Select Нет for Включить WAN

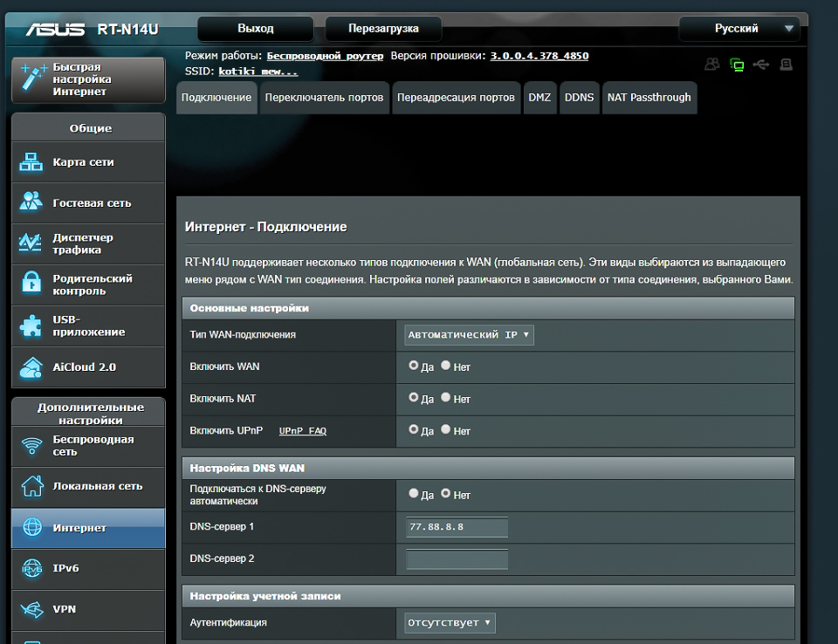(446, 366)
